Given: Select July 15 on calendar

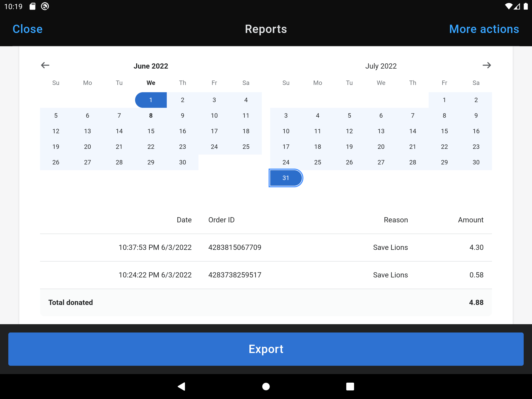Looking at the screenshot, I should (x=444, y=131).
